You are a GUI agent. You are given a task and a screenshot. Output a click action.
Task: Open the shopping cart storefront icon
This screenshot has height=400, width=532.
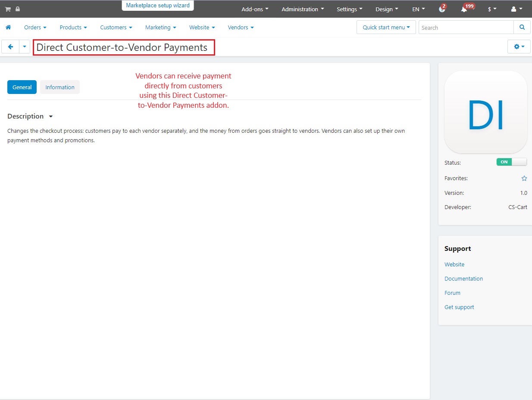click(x=8, y=9)
